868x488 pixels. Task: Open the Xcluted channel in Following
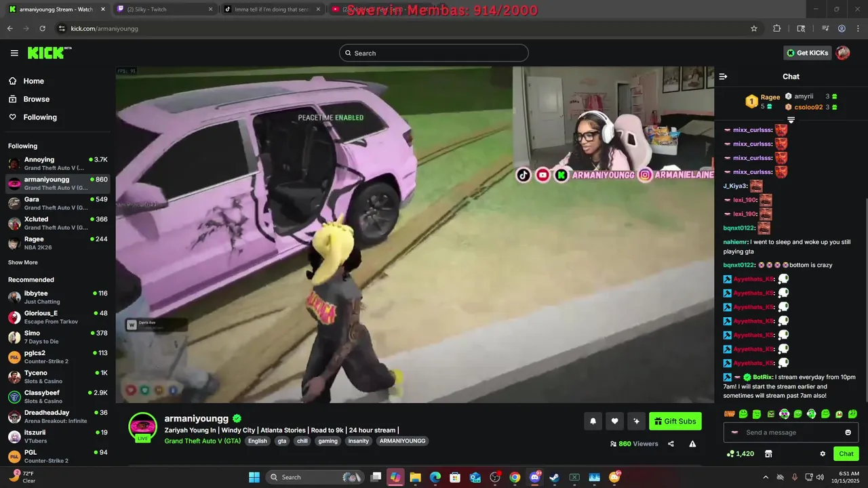coord(58,223)
